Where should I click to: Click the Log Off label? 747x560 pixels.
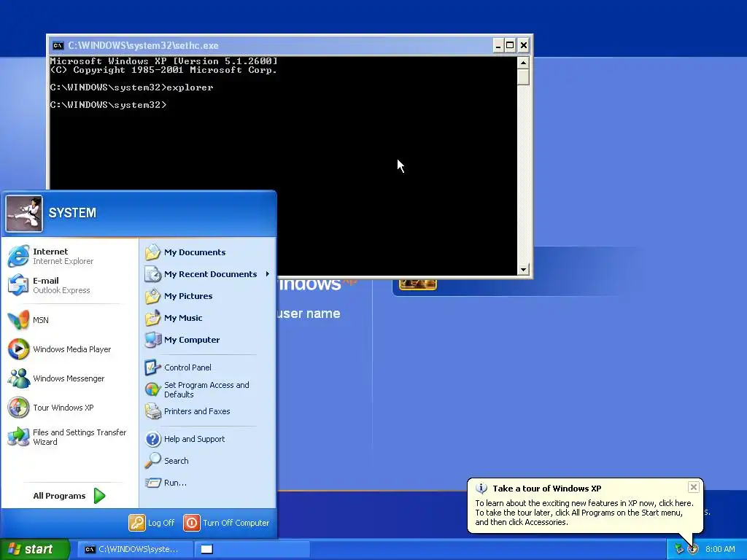pyautogui.click(x=161, y=523)
